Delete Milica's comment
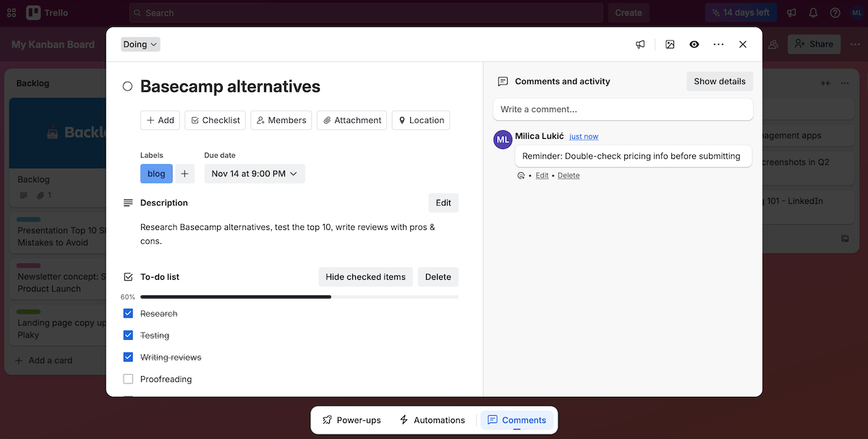Screen dimensions: 868x439 pyautogui.click(x=569, y=175)
